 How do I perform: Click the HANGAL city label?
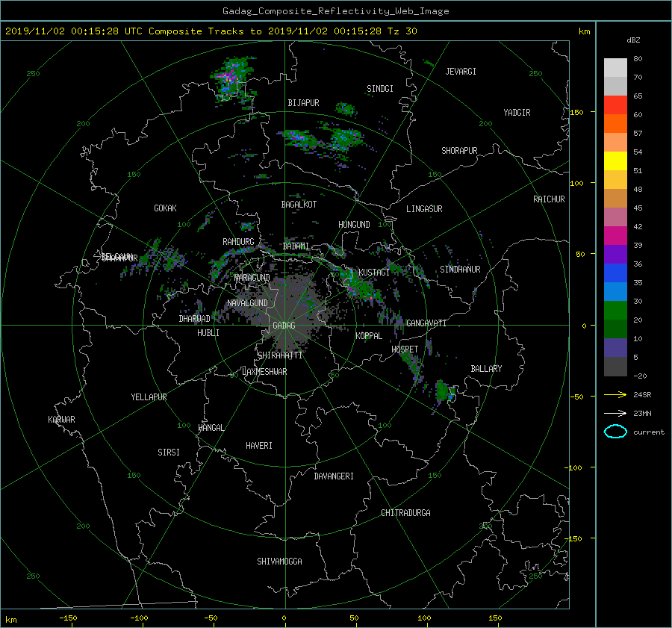tap(211, 428)
